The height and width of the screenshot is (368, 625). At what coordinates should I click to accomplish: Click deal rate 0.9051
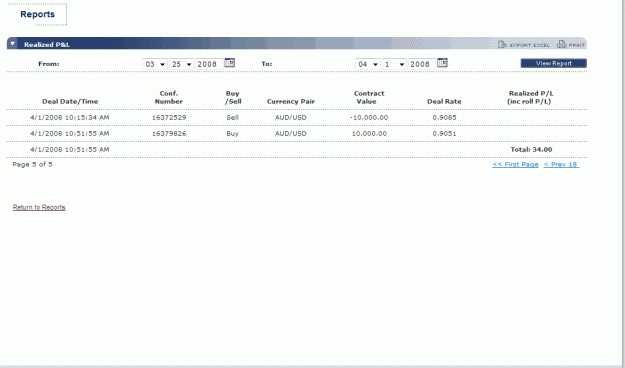444,134
